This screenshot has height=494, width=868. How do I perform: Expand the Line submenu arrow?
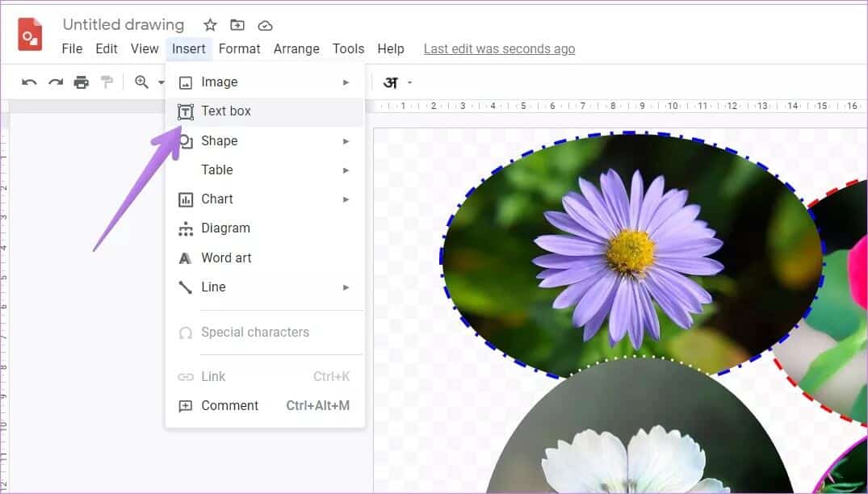coord(346,287)
